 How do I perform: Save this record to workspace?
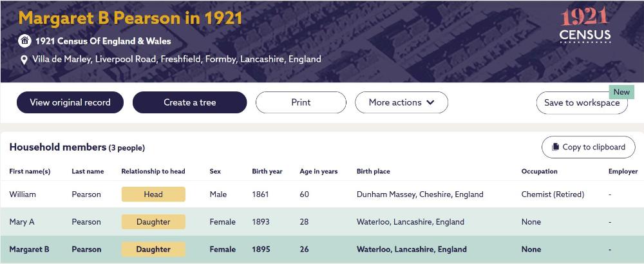(582, 103)
